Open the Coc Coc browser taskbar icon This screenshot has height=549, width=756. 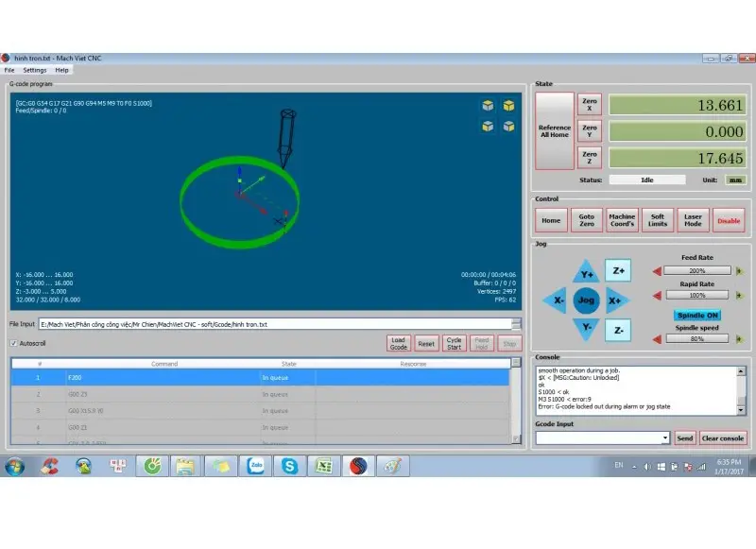point(152,466)
